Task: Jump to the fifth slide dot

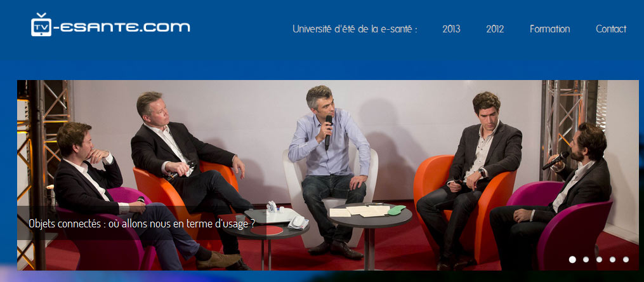Action: pos(626,259)
